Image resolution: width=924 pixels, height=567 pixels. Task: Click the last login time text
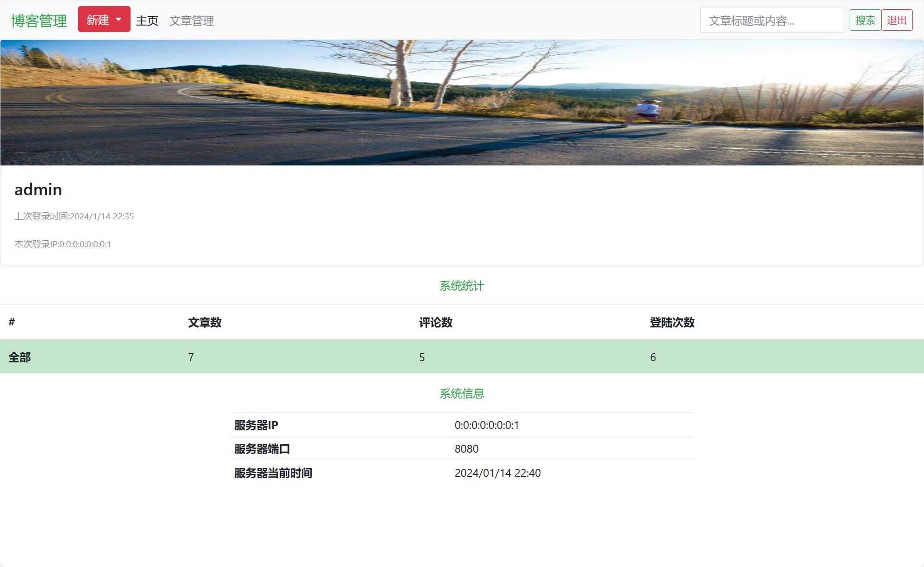pyautogui.click(x=74, y=216)
